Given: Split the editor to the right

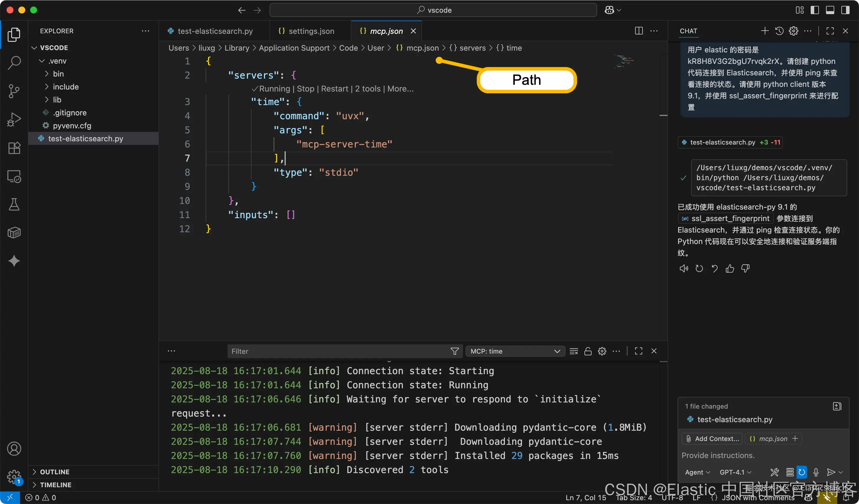Looking at the screenshot, I should pos(639,31).
